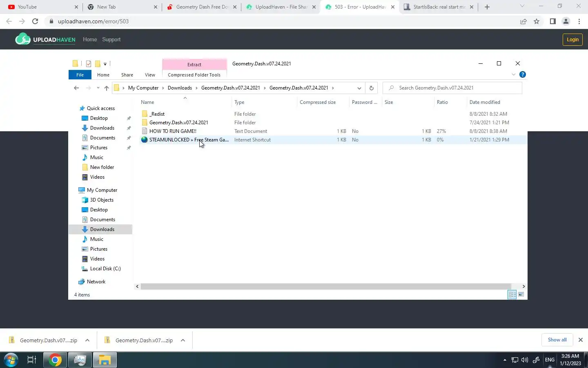This screenshot has width=588, height=368.
Task: Open Chrome three-dot menu
Action: coord(579,21)
